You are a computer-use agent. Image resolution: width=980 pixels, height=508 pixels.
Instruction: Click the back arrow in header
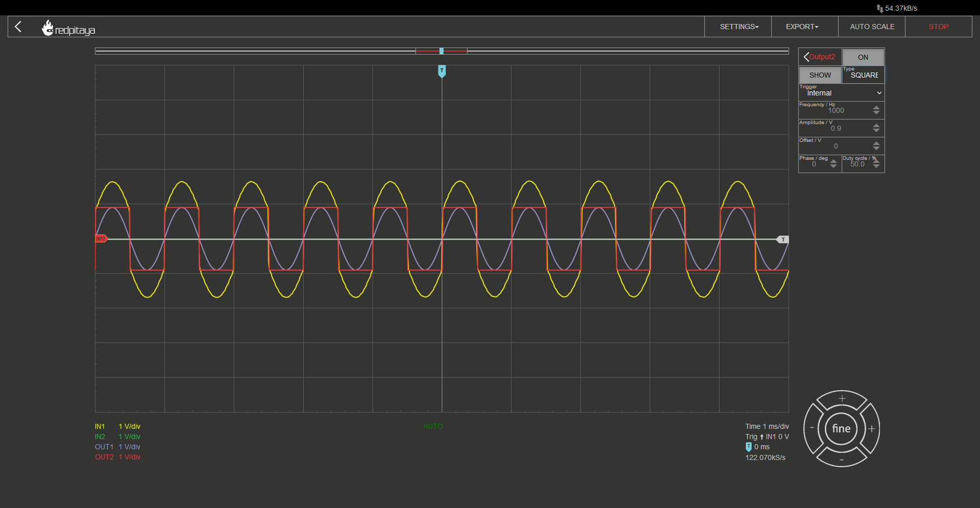[x=18, y=27]
